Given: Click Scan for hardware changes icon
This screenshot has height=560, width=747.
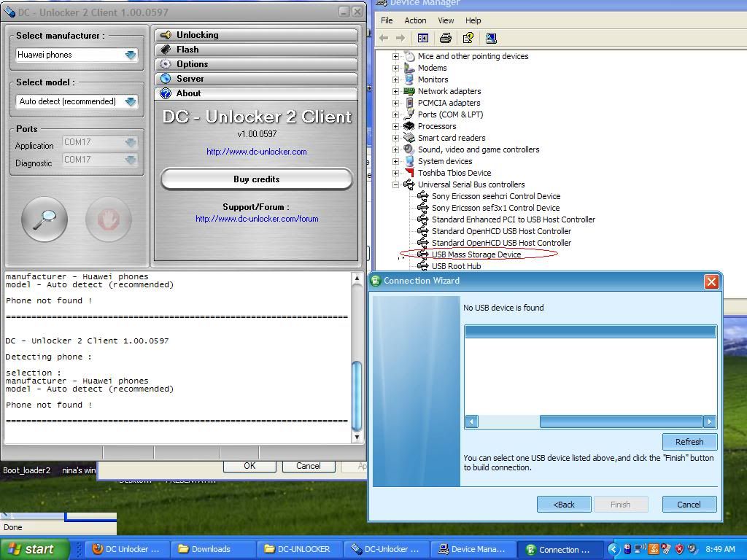Looking at the screenshot, I should click(x=491, y=38).
